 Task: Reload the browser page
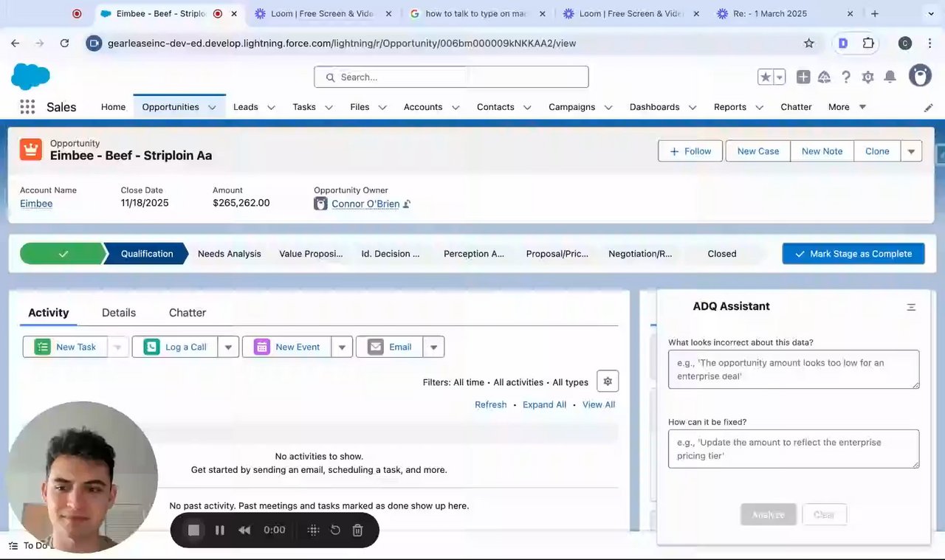(x=64, y=44)
